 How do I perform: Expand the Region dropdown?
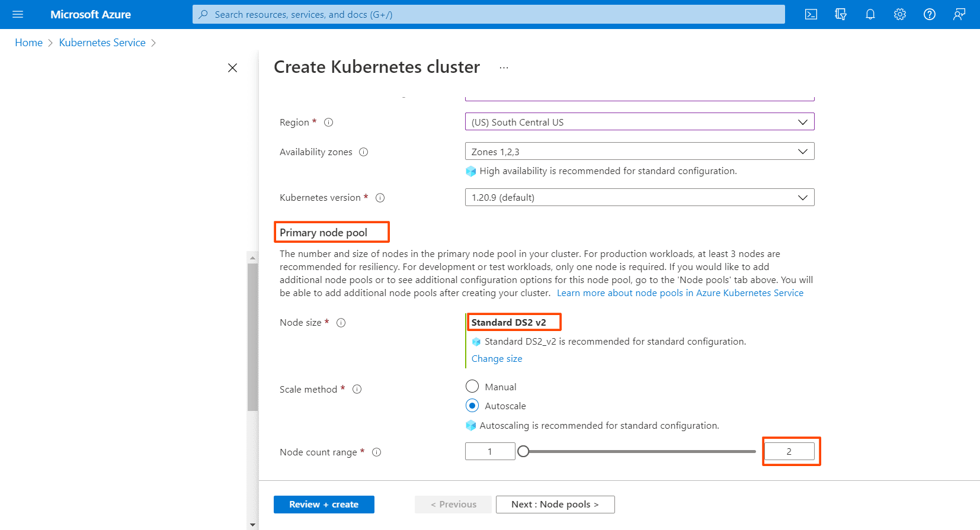[x=639, y=122]
